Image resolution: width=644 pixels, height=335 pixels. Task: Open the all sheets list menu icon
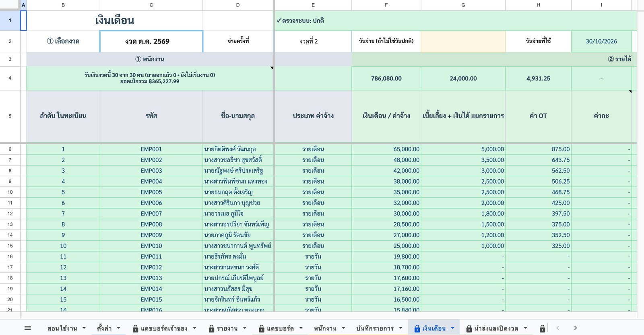click(x=28, y=328)
